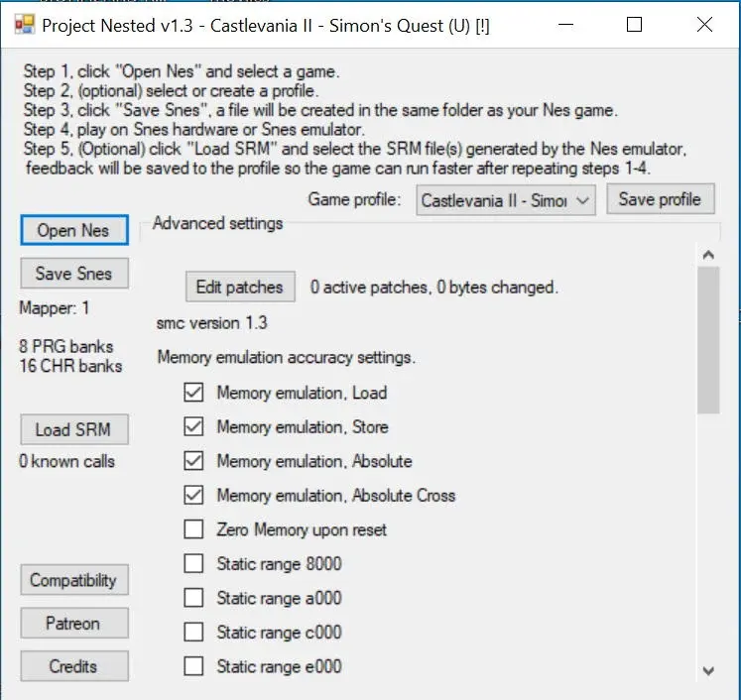Uncheck Memory emulation, Absolute Cross

pyautogui.click(x=194, y=495)
